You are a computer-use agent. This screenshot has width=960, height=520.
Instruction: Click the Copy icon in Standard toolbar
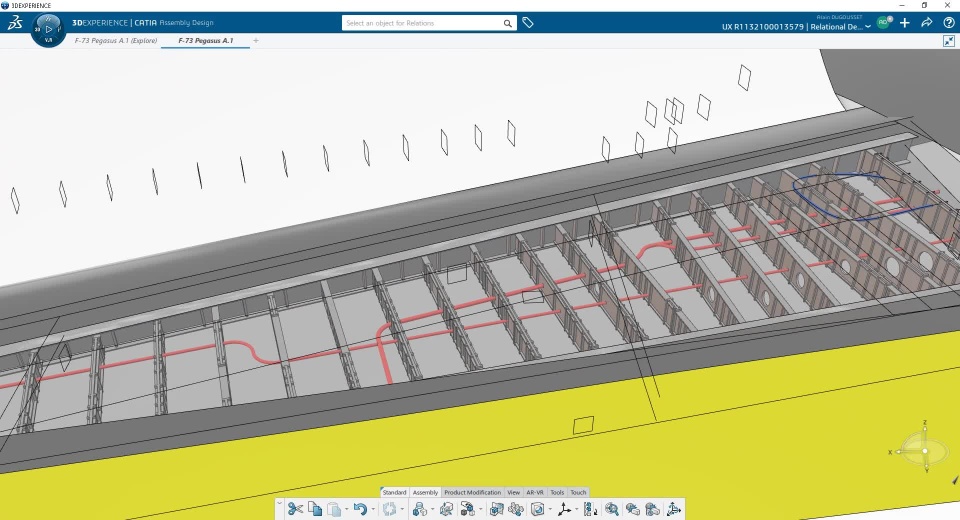[315, 509]
